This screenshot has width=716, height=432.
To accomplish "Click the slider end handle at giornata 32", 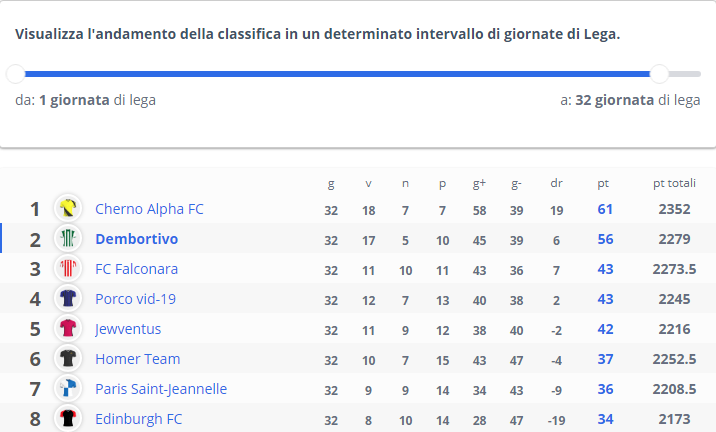I will click(x=659, y=74).
